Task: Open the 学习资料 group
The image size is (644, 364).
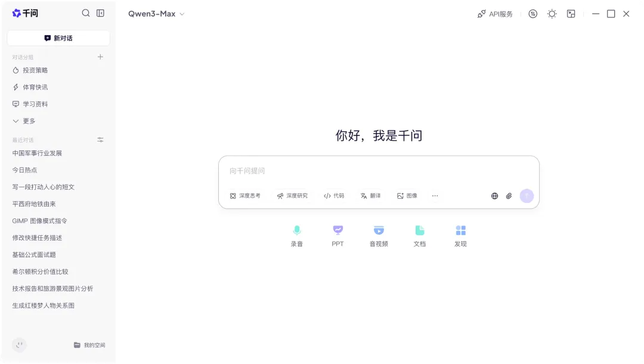Action: pos(30,104)
